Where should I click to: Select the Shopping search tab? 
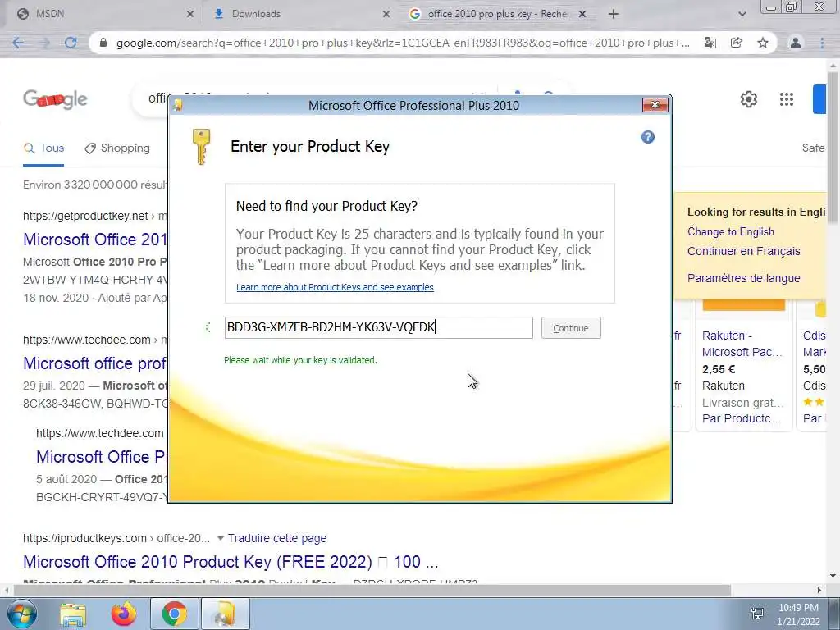tap(117, 148)
